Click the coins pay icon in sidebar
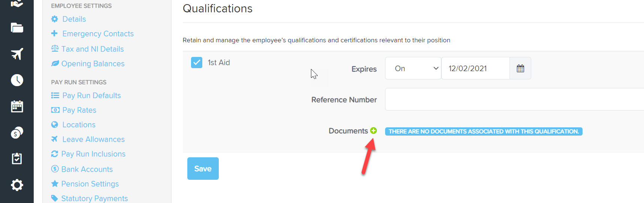This screenshot has height=203, width=644. click(x=17, y=133)
